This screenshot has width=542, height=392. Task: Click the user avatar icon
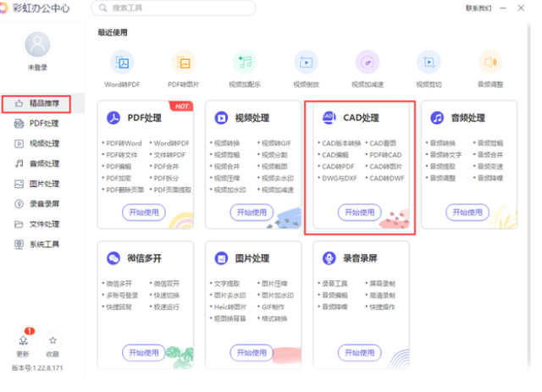pyautogui.click(x=37, y=45)
